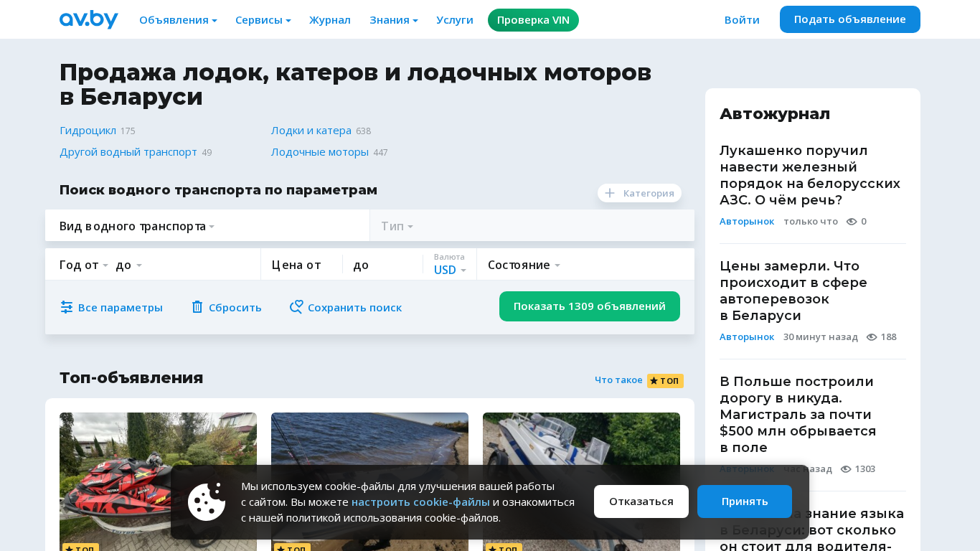Go to Журнал in the top menu
Screen dimensions: 980x551
coord(330,20)
